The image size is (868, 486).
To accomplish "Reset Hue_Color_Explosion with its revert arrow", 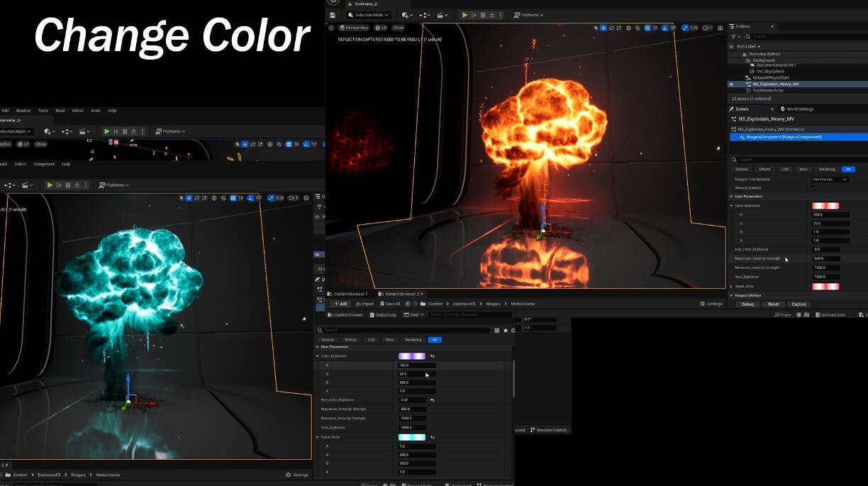I will click(x=432, y=400).
